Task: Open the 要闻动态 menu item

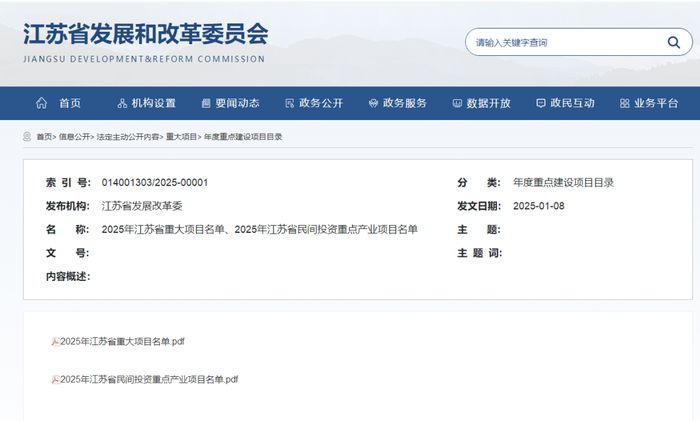Action: click(x=238, y=103)
